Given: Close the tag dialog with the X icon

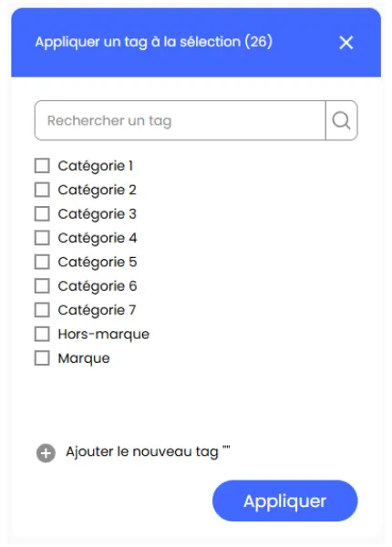Looking at the screenshot, I should (x=346, y=43).
